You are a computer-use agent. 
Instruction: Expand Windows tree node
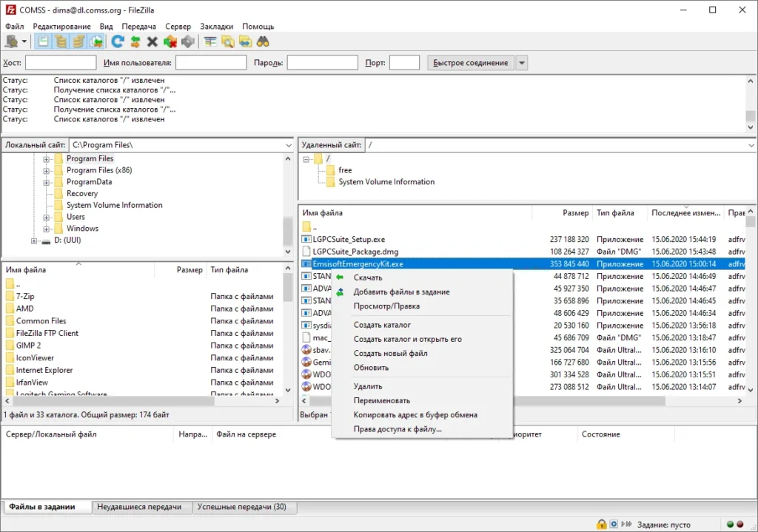47,229
